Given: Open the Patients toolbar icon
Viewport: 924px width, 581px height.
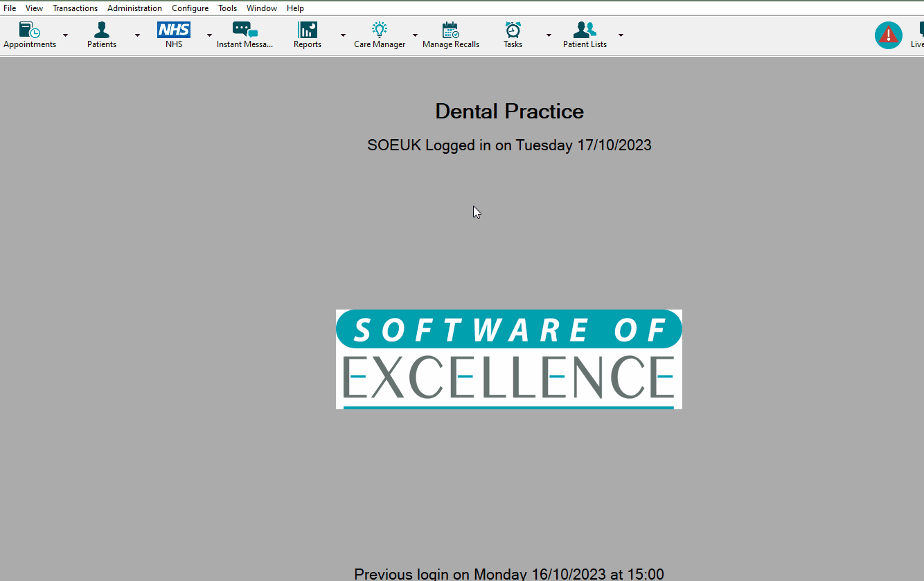Looking at the screenshot, I should click(102, 30).
